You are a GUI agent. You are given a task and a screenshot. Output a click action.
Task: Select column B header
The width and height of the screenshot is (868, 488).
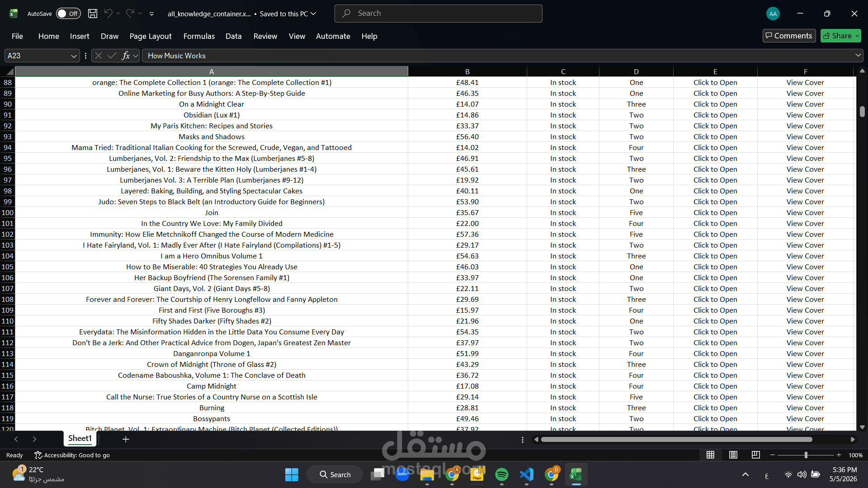point(467,71)
